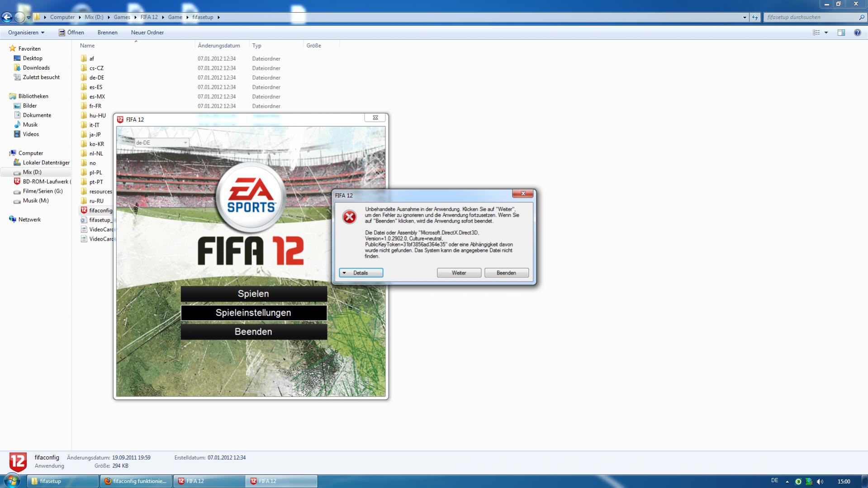868x488 pixels.
Task: Click Beenden in the error dialog
Action: (x=506, y=273)
